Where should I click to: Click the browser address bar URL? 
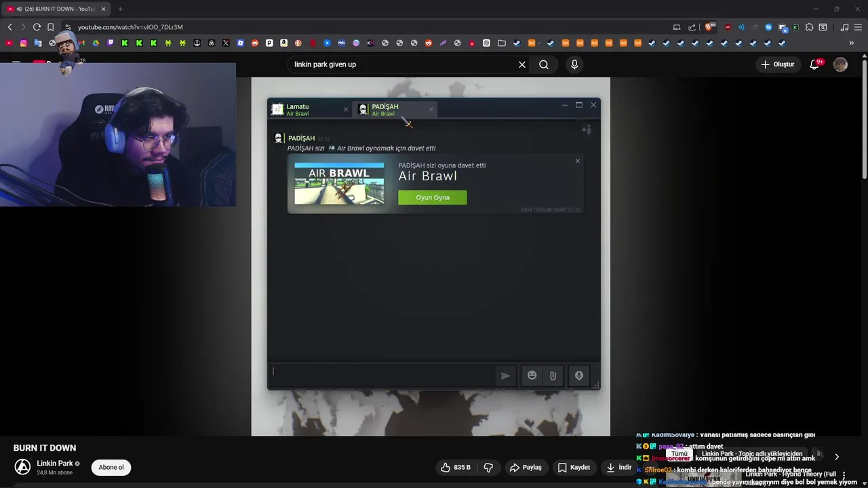point(130,27)
